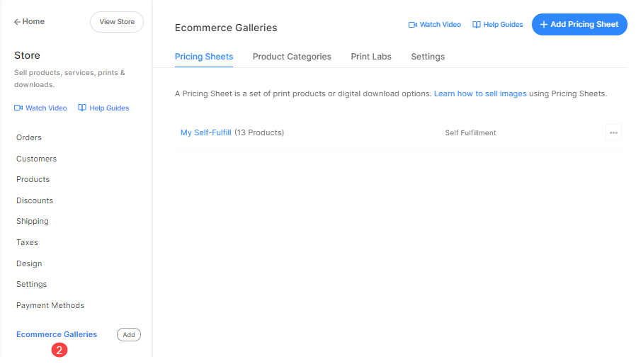This screenshot has height=364, width=636.
Task: Follow Learn how to sell images link
Action: pyautogui.click(x=480, y=93)
